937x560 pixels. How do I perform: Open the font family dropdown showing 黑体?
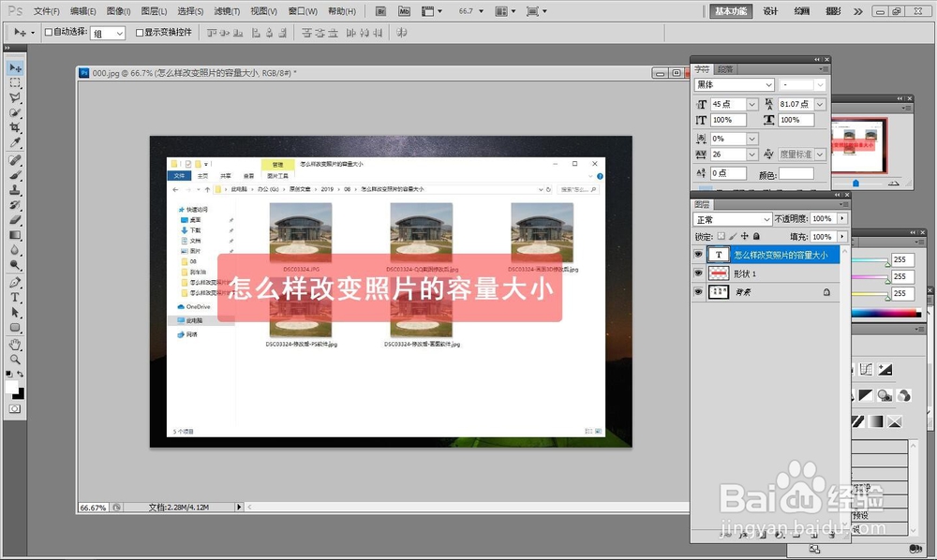point(768,84)
